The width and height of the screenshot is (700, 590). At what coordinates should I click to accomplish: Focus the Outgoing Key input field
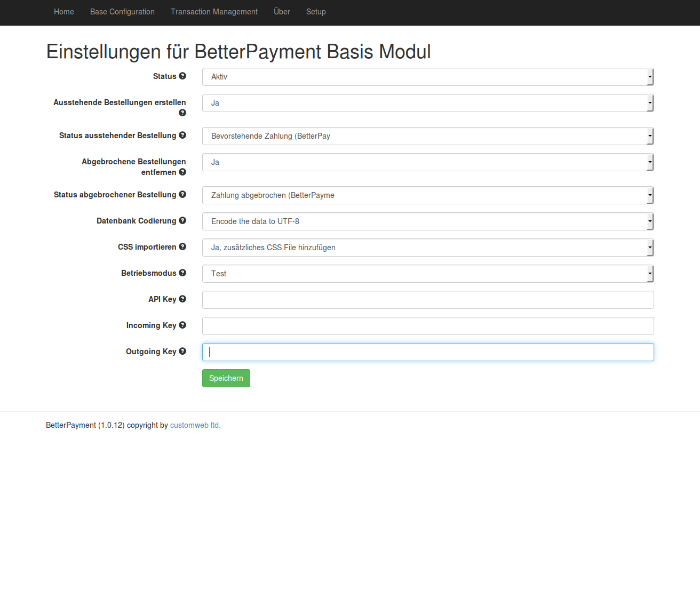428,352
